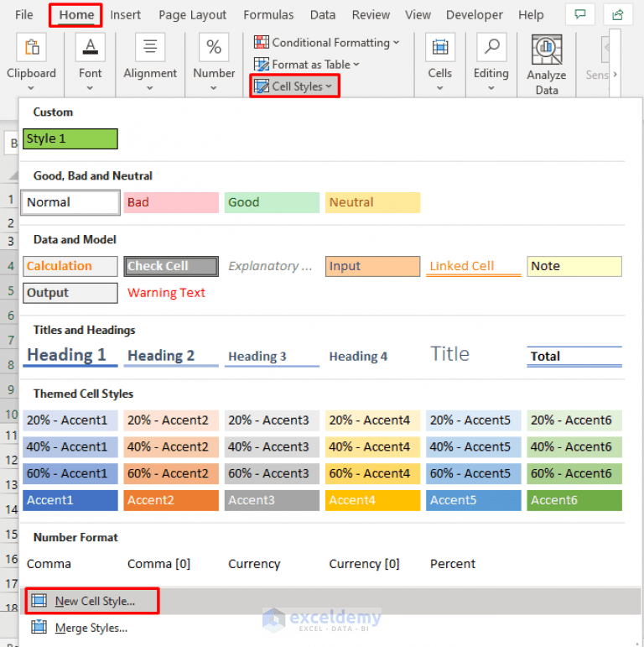Switch to the Insert tab
Viewport: 644px width, 647px height.
[125, 15]
